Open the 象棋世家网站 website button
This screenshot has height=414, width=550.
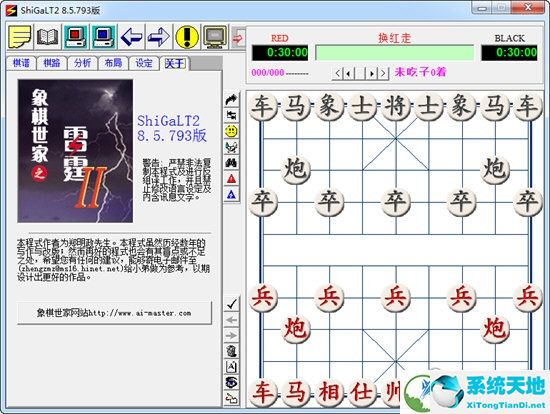tap(114, 313)
